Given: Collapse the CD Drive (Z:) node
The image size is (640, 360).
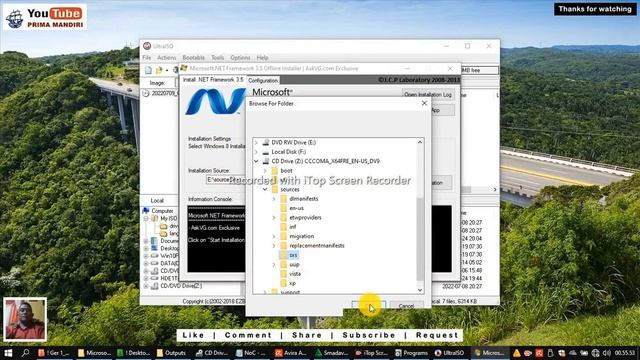Looking at the screenshot, I should tap(256, 161).
